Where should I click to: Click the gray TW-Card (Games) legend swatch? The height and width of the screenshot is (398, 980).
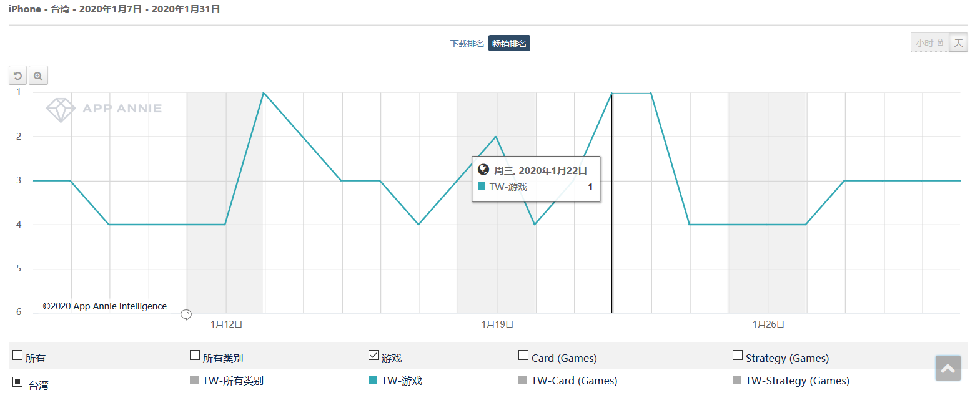tap(523, 380)
